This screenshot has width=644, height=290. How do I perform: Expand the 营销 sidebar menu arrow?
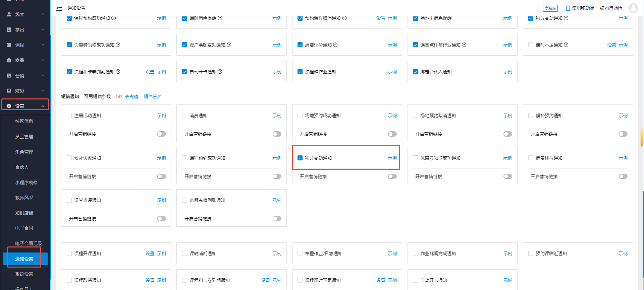click(43, 76)
